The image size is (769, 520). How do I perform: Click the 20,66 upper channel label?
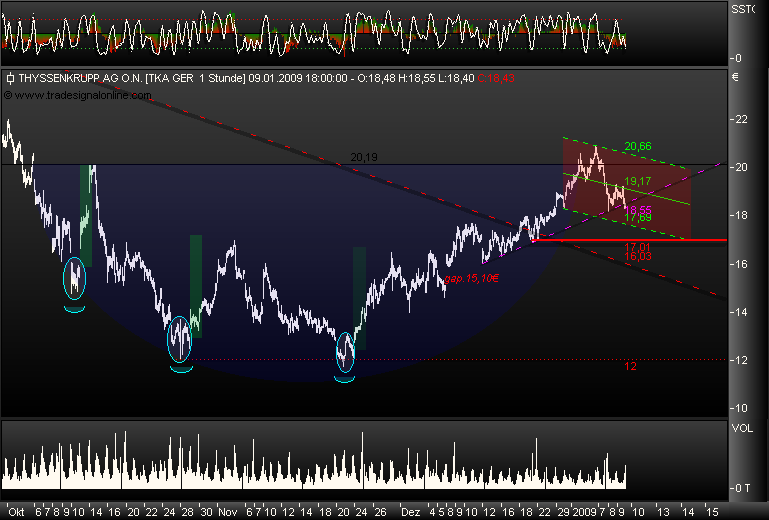click(638, 146)
